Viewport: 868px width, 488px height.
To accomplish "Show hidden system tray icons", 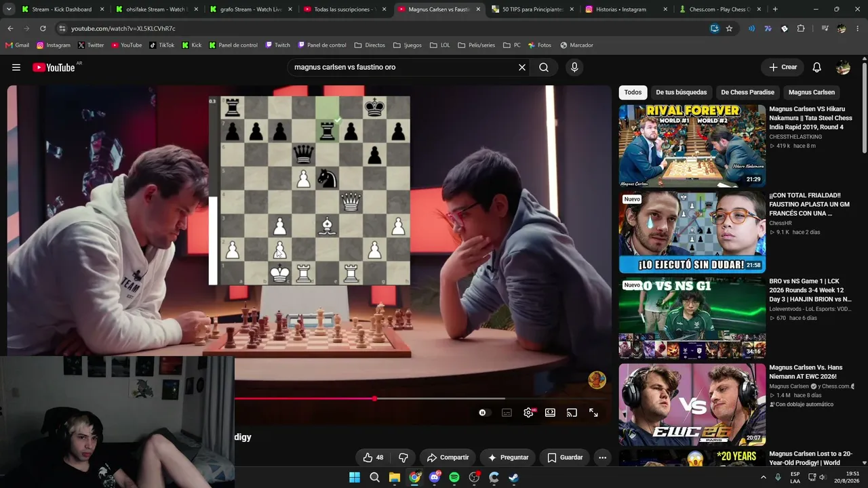I will pyautogui.click(x=764, y=477).
